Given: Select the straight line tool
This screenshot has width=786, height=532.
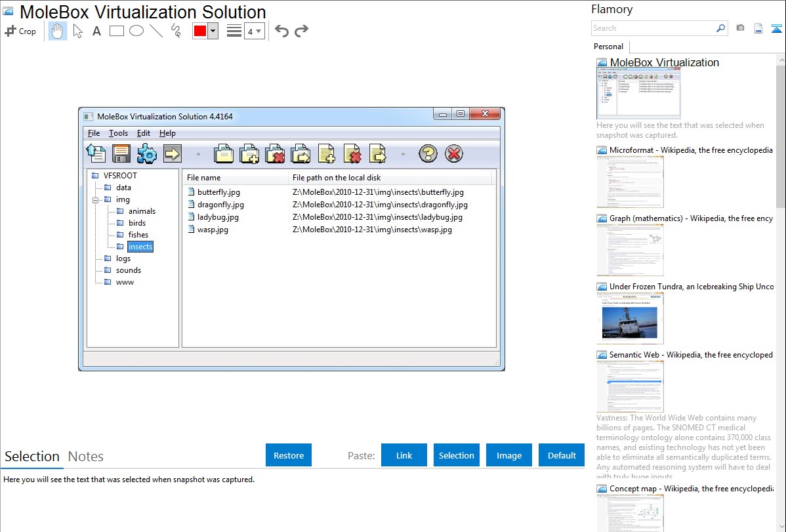Looking at the screenshot, I should coord(156,31).
